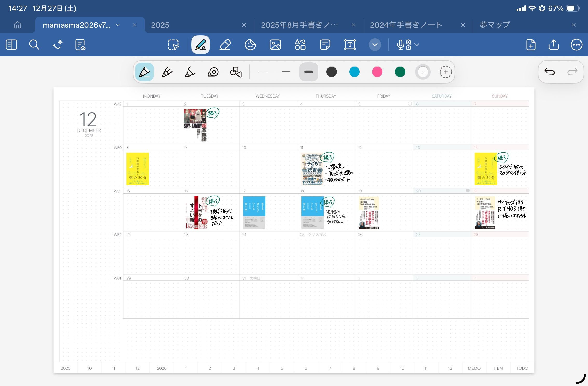Click the Share export icon

pyautogui.click(x=553, y=45)
